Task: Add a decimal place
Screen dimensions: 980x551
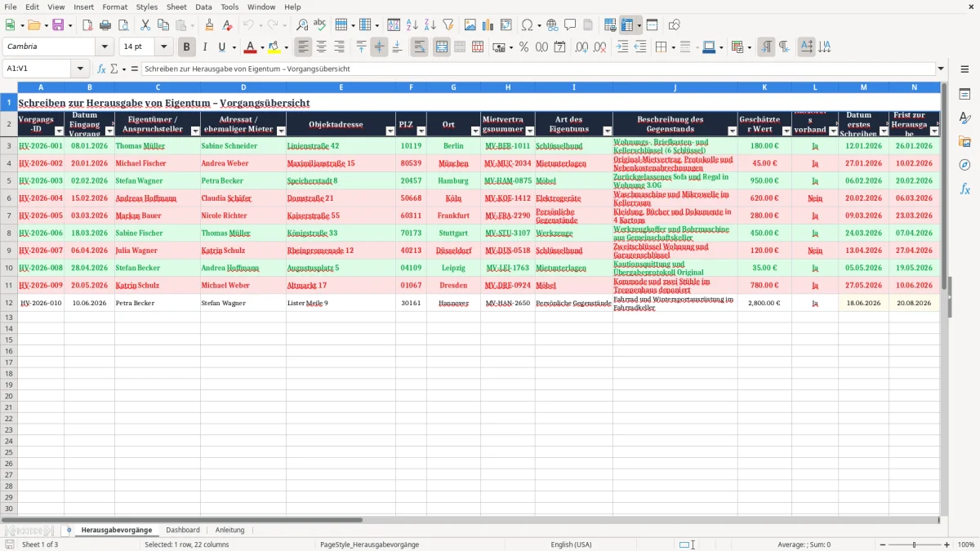Action: [x=581, y=47]
